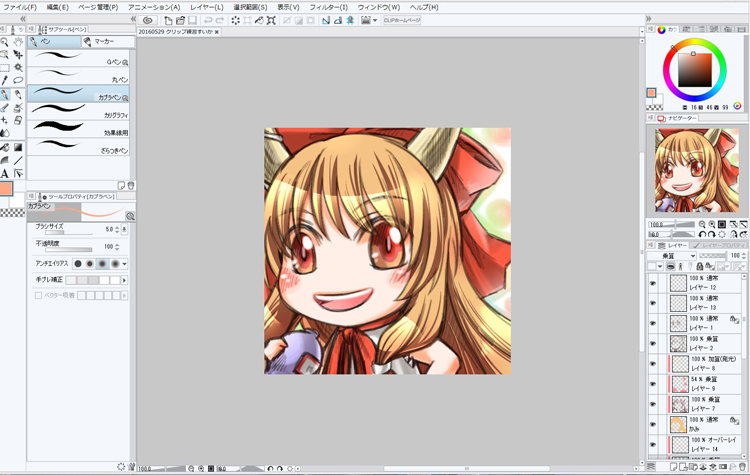Select the 丸ペン brush
This screenshot has width=750, height=475.
78,76
